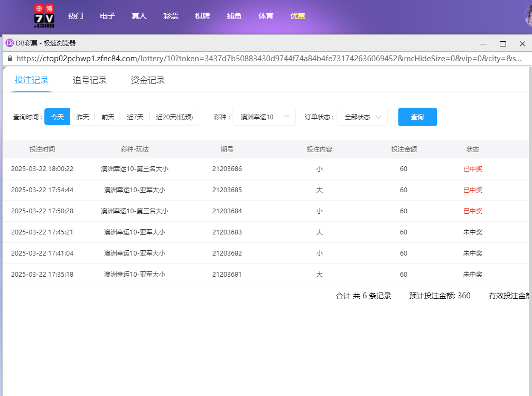
Task: Click the padlock icon in the address bar
Action: [11, 60]
